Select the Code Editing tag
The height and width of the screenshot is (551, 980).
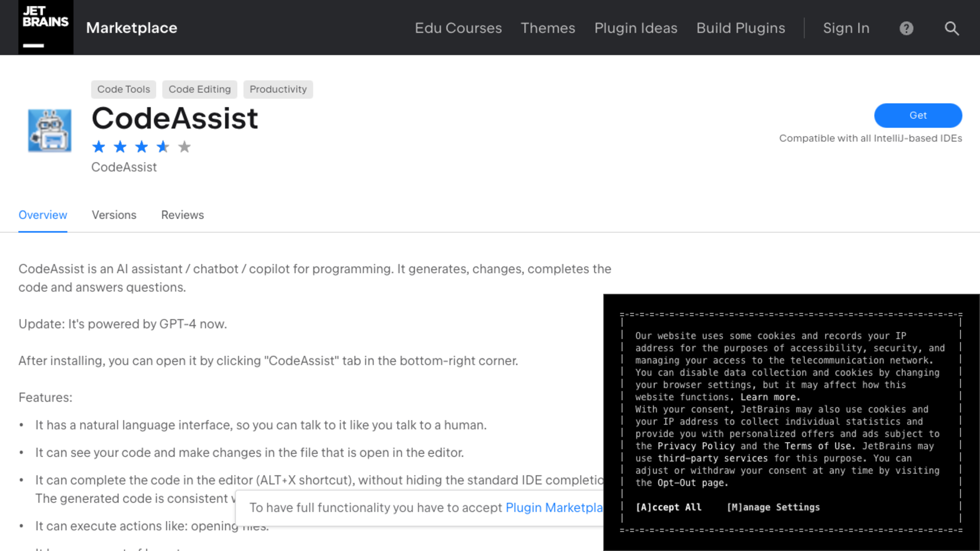coord(200,89)
